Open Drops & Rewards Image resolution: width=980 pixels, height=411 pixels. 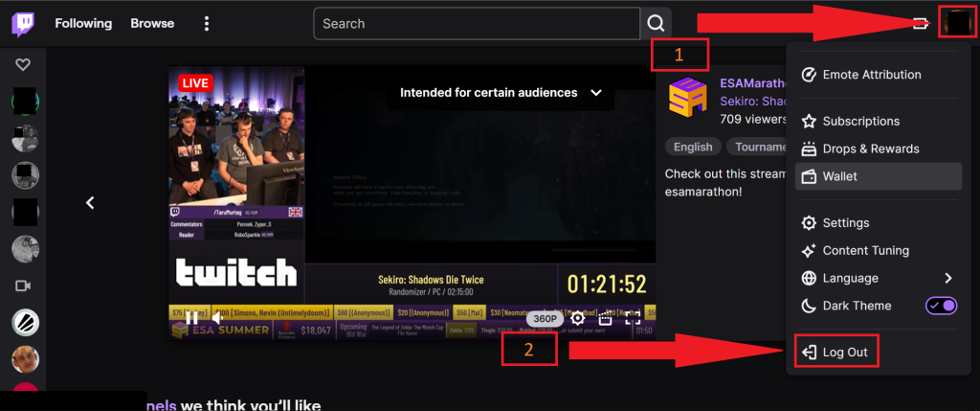[879, 148]
